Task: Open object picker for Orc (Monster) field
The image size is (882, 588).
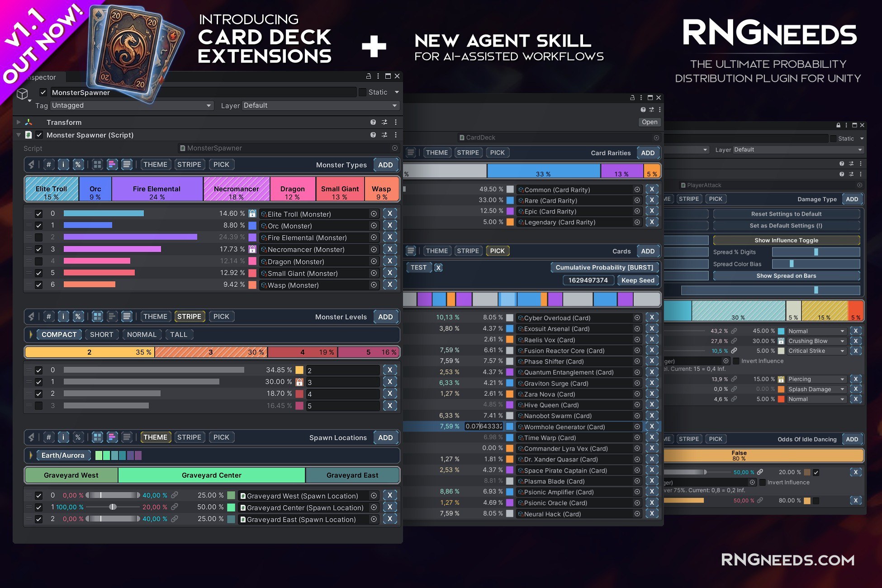Action: (x=374, y=225)
